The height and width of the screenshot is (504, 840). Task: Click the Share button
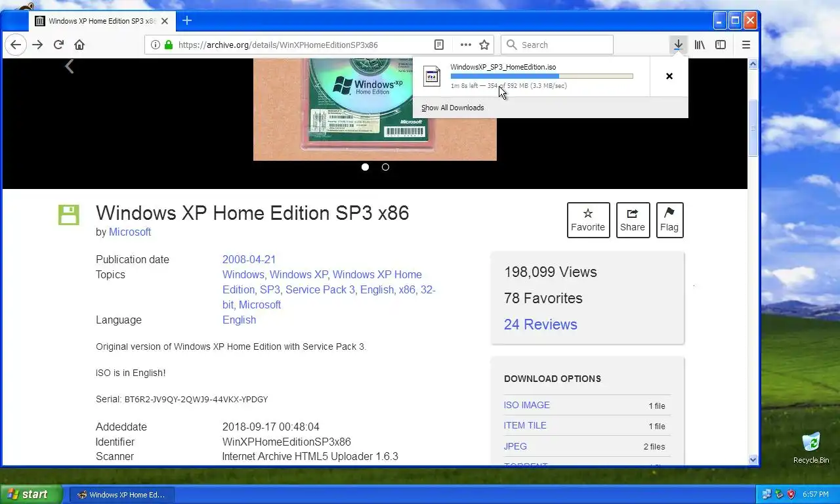click(x=633, y=220)
